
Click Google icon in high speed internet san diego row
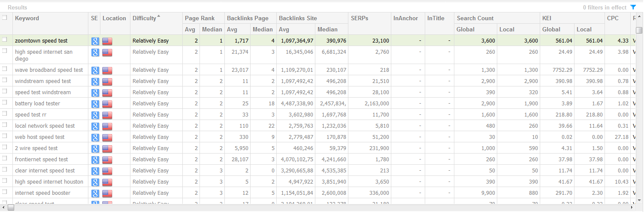pos(95,52)
